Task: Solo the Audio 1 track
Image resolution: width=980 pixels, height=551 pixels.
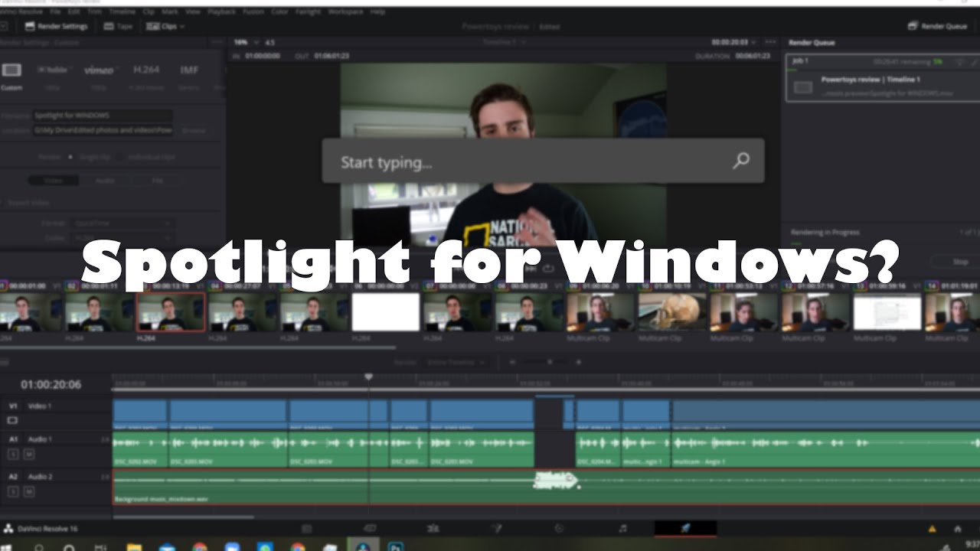Action: click(12, 454)
